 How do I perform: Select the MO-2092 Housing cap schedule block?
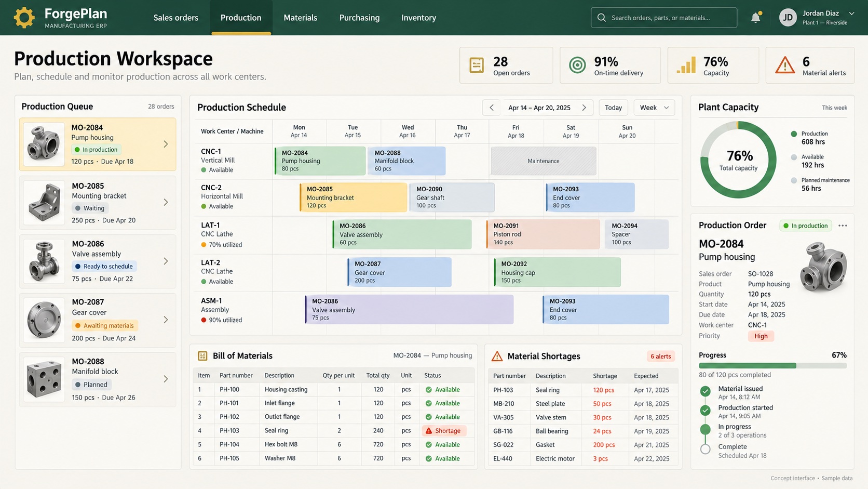(557, 272)
